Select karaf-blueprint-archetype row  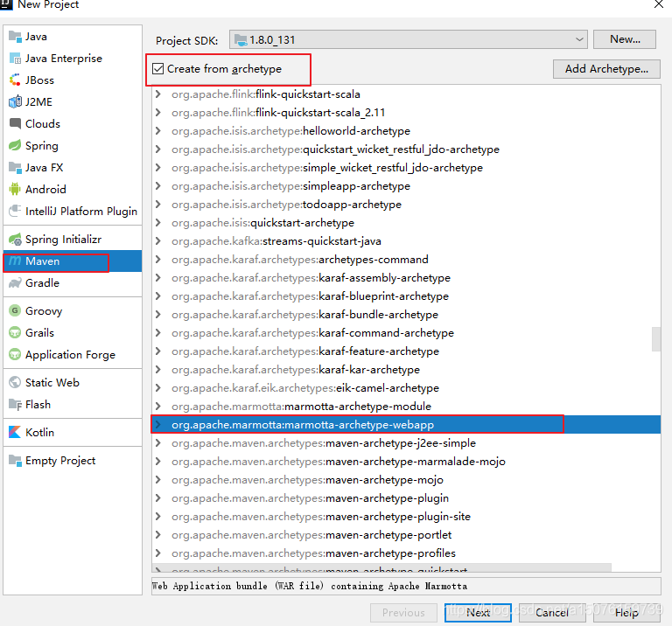coord(406,296)
